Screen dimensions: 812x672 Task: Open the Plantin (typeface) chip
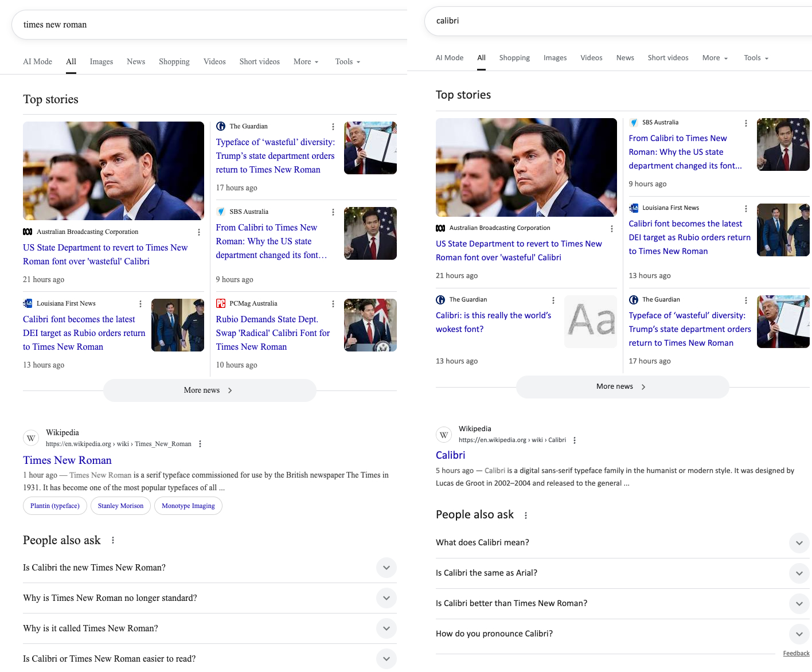55,506
